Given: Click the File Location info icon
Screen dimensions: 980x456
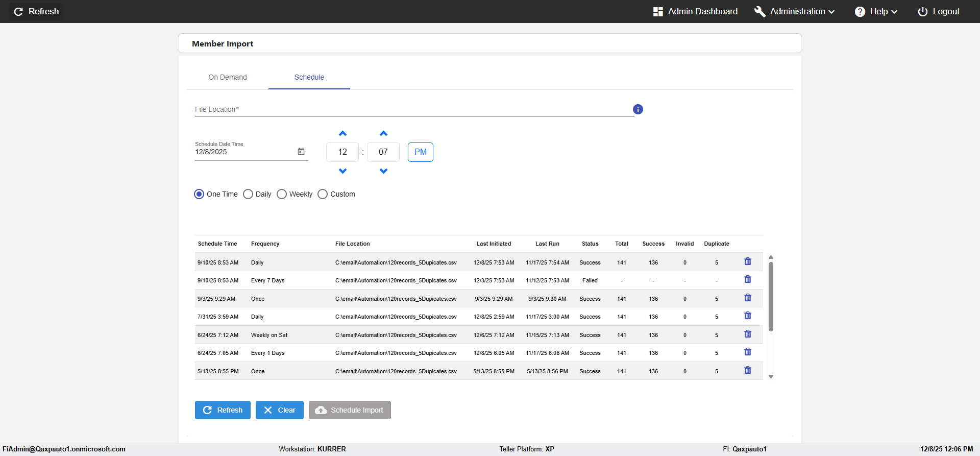Looking at the screenshot, I should click(638, 109).
